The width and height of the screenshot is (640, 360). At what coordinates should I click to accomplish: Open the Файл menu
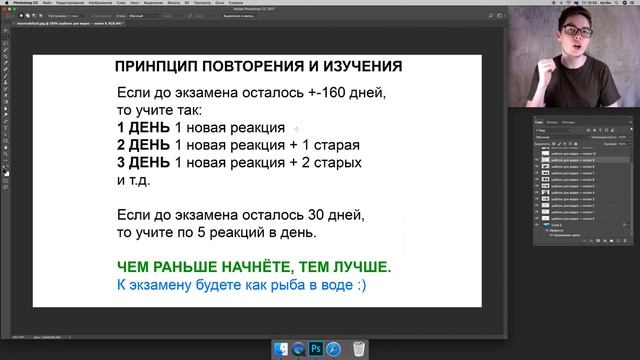pos(47,2)
